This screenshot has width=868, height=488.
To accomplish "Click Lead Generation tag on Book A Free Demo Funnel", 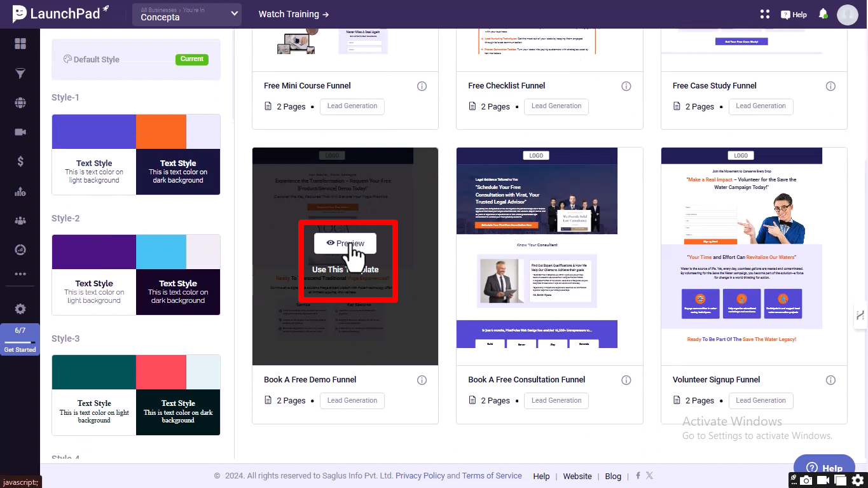I will point(352,401).
